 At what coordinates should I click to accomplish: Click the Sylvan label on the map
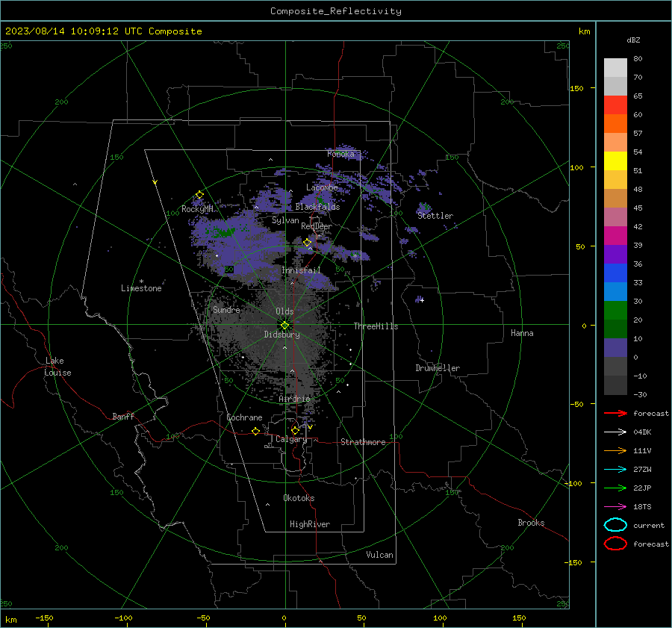[285, 220]
